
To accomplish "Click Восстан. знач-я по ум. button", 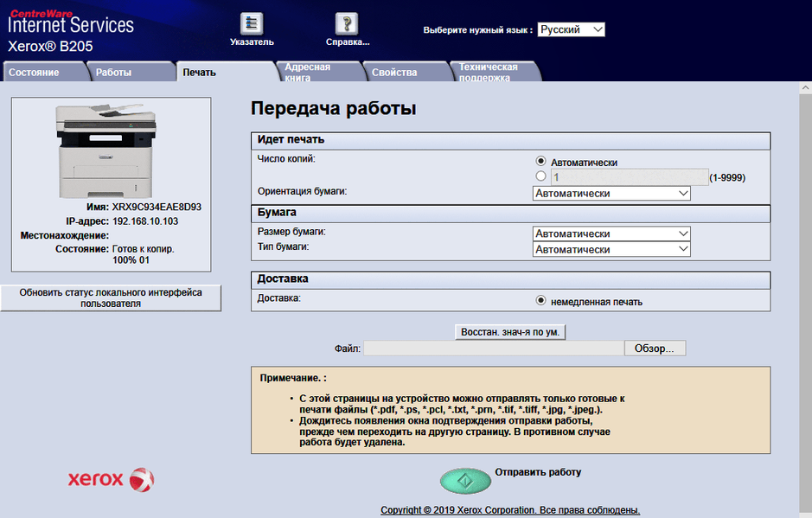I will pos(510,332).
